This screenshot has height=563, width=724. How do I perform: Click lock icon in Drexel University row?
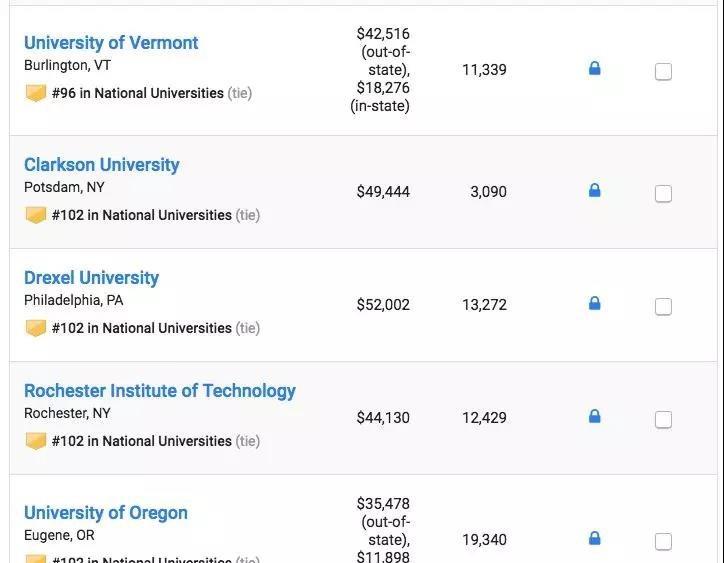(595, 303)
